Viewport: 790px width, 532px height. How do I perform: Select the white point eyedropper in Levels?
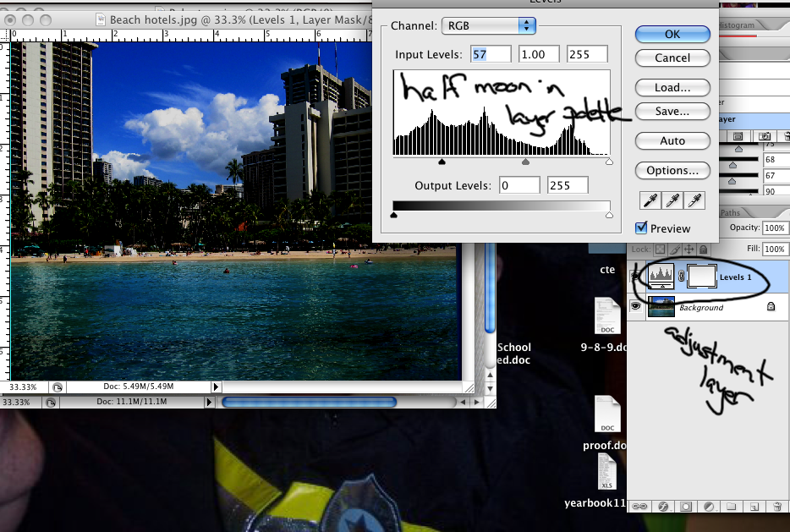[695, 200]
